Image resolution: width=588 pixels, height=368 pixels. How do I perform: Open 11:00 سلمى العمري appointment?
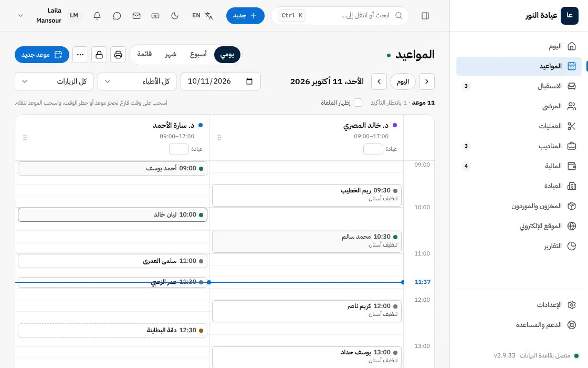tap(112, 261)
